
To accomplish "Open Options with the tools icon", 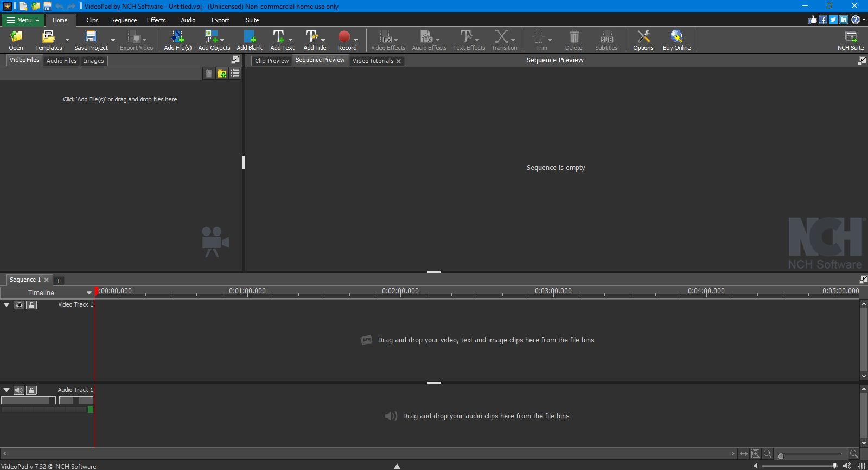I will 643,36.
